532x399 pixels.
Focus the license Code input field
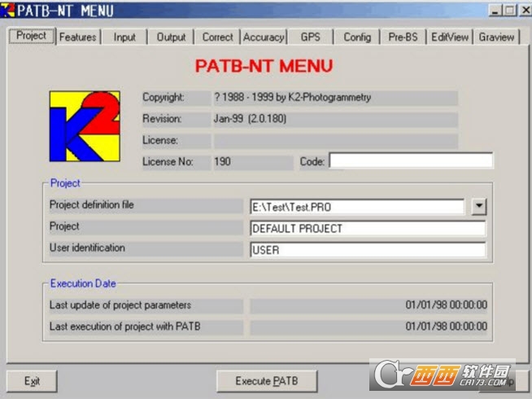click(x=411, y=160)
